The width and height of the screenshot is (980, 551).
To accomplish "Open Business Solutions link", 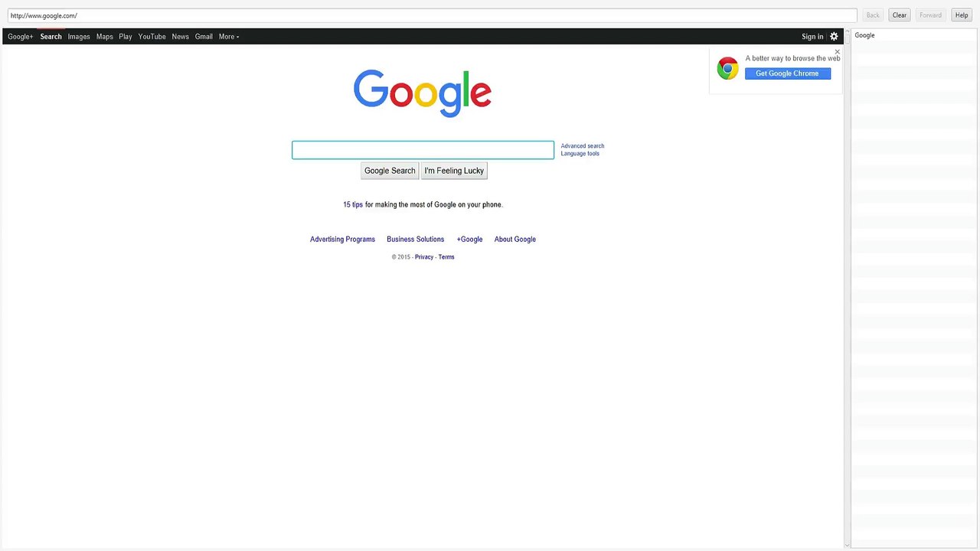I will (x=416, y=240).
